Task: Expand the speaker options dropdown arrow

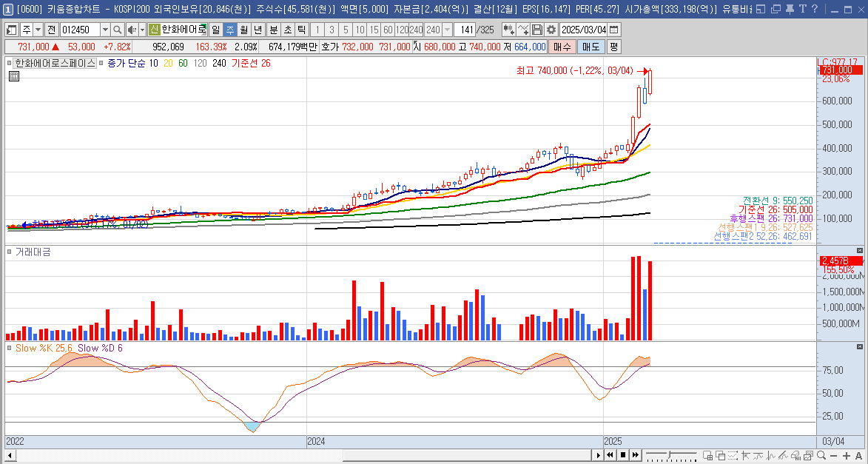Action: 142,30
